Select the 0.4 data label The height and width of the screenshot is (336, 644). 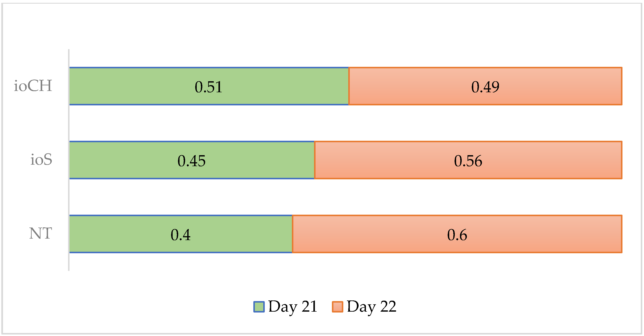click(181, 235)
